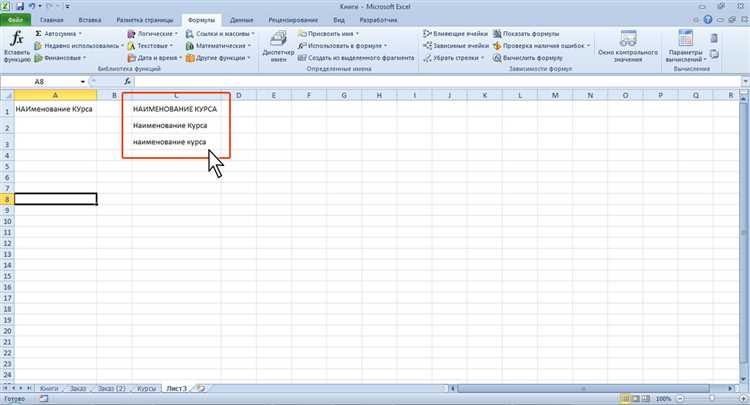Switch to the Разметка страницы tab
The image size is (750, 405).
pyautogui.click(x=145, y=20)
